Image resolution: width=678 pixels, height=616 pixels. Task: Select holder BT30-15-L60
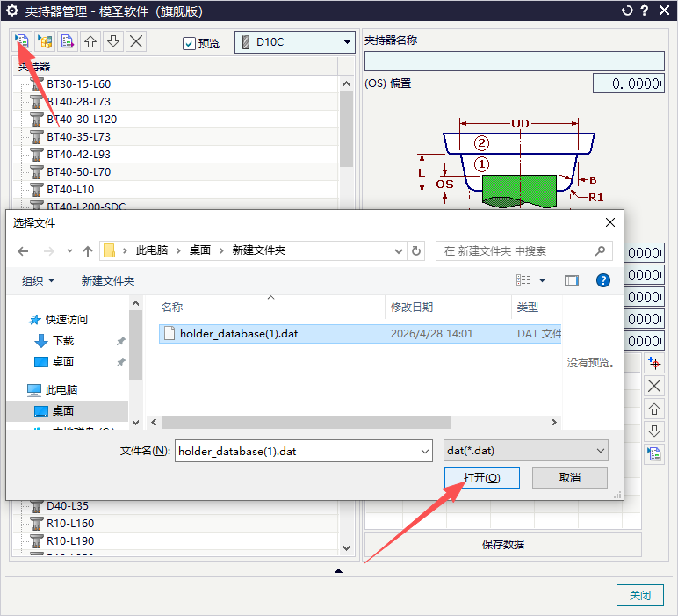(78, 84)
